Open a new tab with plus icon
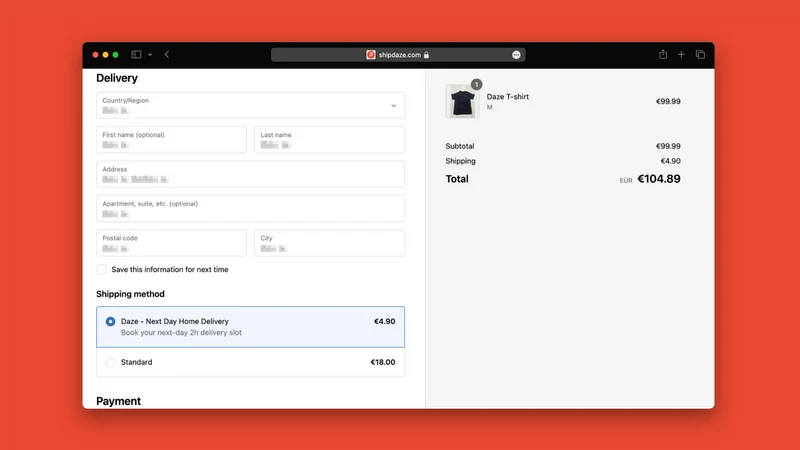 point(681,55)
